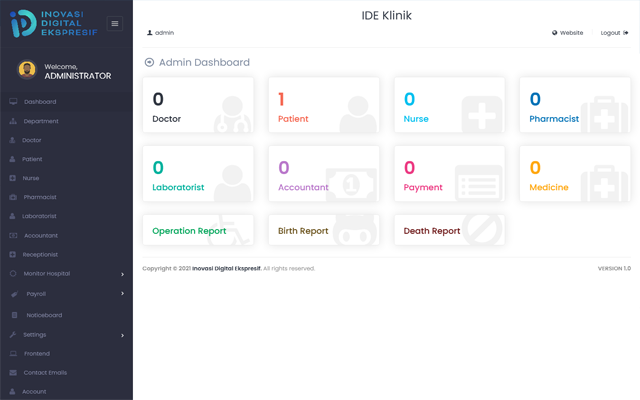The image size is (640, 400).
Task: Click the Contact Emails icon in sidebar
Action: point(13,372)
